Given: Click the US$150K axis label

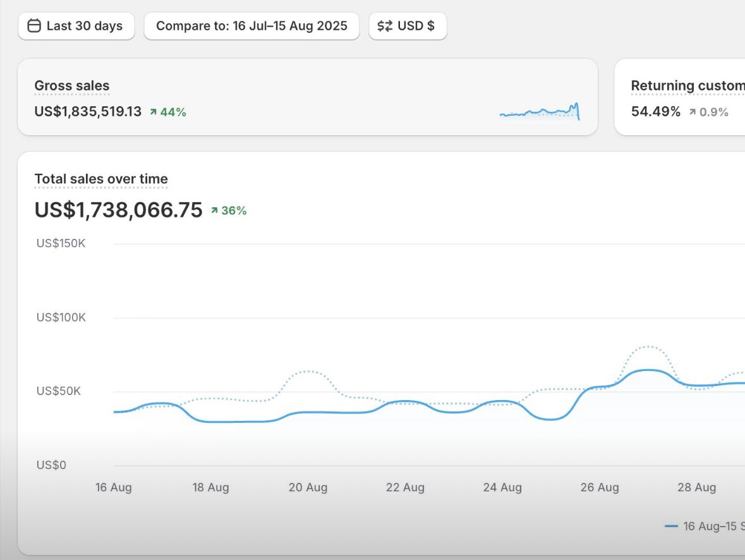Looking at the screenshot, I should click(x=61, y=243).
